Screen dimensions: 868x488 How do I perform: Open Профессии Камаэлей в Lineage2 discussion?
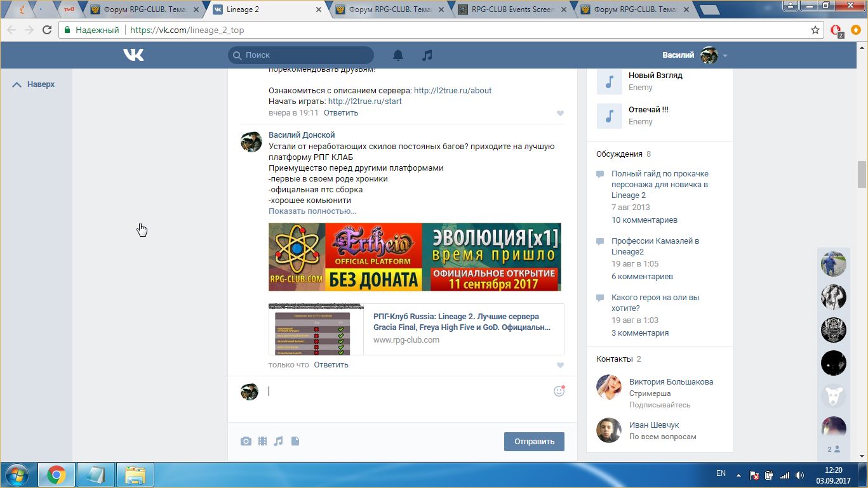(655, 246)
